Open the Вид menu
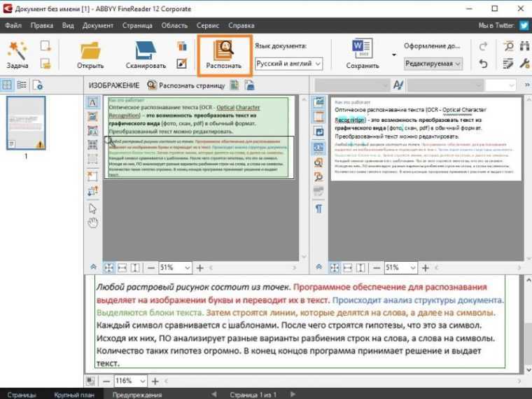Viewport: 532px width, 399px height. 68,25
